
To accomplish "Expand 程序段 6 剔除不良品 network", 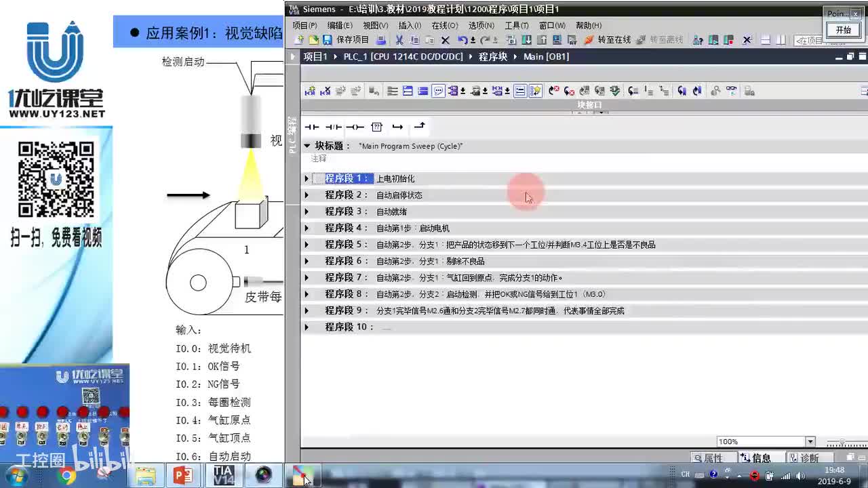I will 307,261.
